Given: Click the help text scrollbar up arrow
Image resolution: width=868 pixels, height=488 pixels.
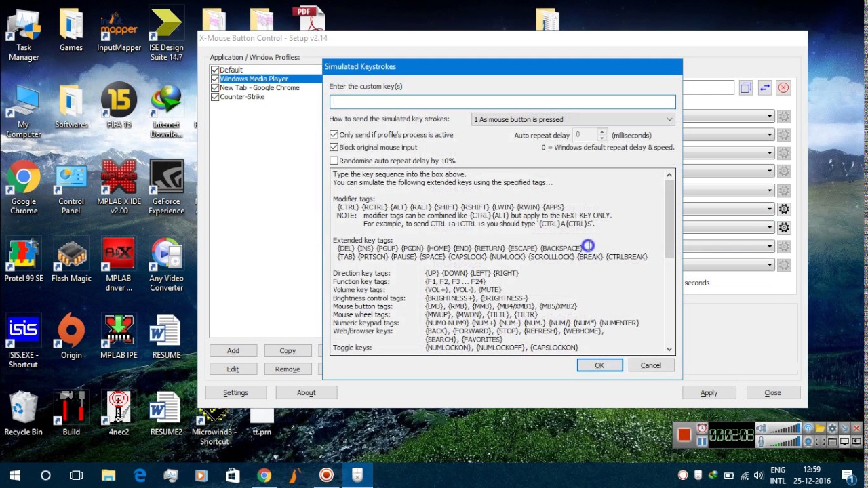Looking at the screenshot, I should pyautogui.click(x=669, y=175).
